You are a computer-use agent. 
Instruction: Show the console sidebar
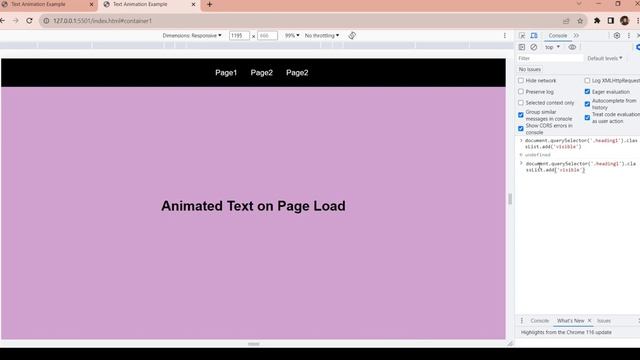click(x=522, y=47)
